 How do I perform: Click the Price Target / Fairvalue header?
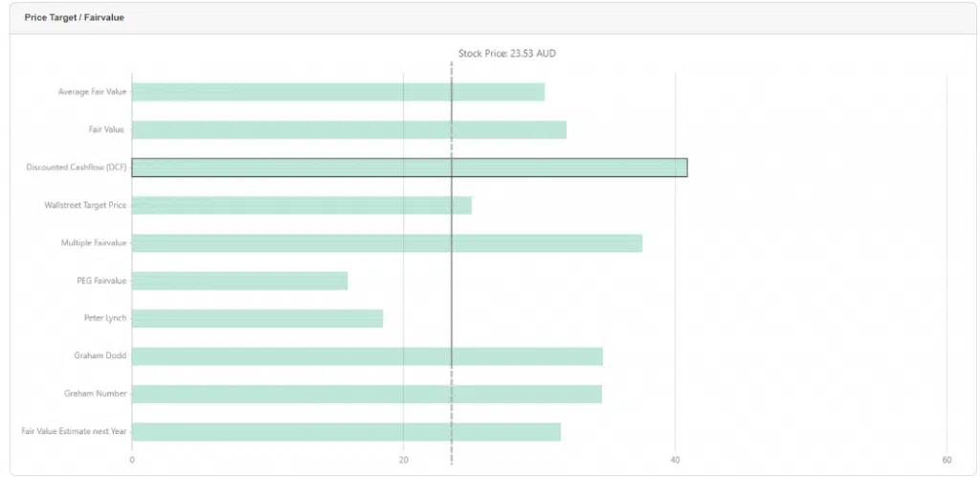pos(74,18)
